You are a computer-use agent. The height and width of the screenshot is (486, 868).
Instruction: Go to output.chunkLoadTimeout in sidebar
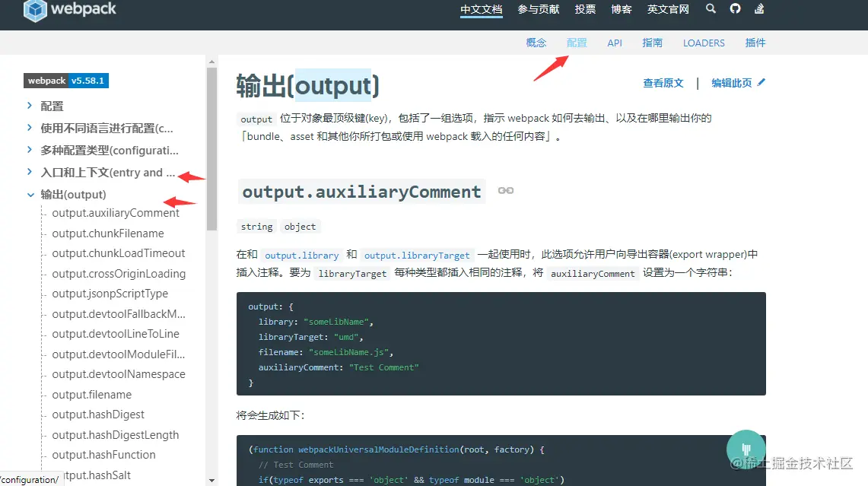pyautogui.click(x=119, y=253)
